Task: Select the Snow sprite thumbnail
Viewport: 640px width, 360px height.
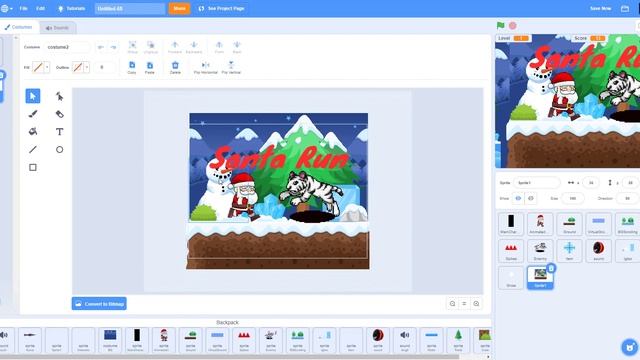Action: [511, 278]
